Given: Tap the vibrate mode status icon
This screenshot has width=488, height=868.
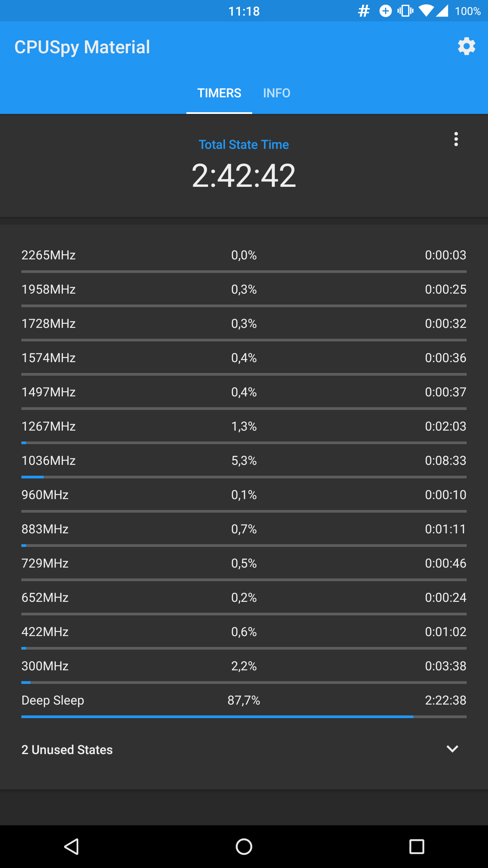Looking at the screenshot, I should point(405,11).
